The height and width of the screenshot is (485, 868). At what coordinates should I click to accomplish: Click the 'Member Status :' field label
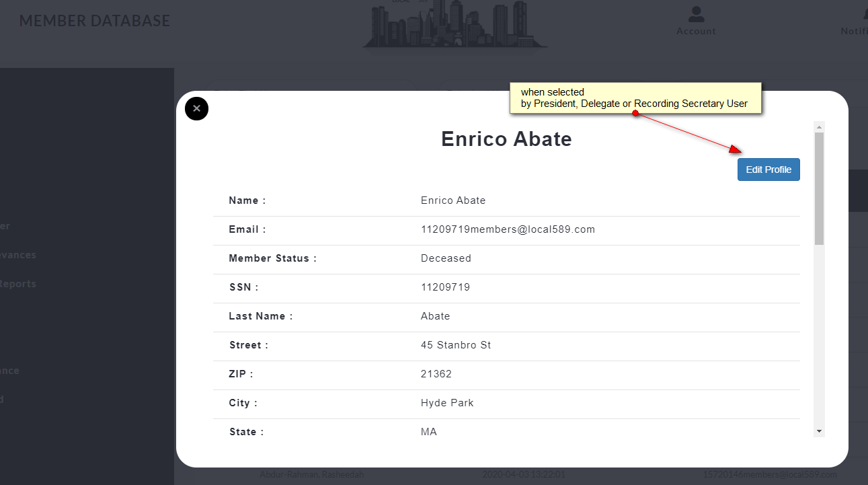(x=272, y=258)
